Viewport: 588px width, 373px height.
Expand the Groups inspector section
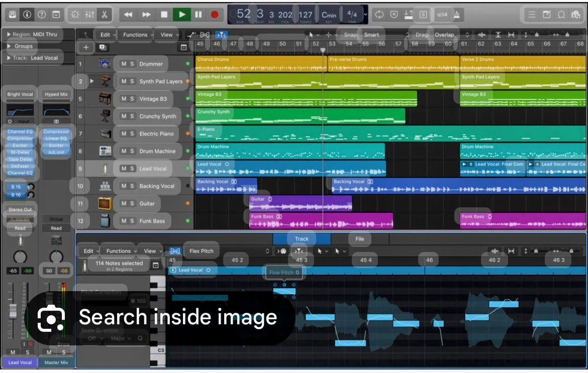pos(9,46)
